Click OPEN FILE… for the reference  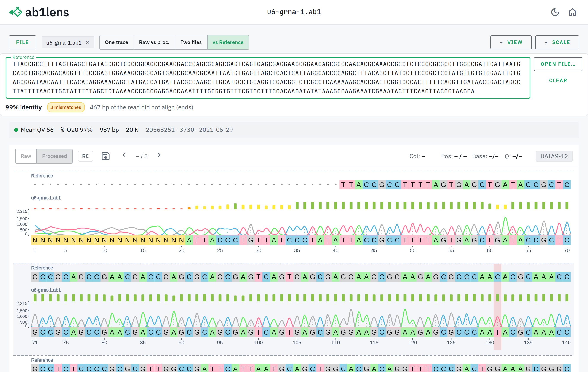558,64
